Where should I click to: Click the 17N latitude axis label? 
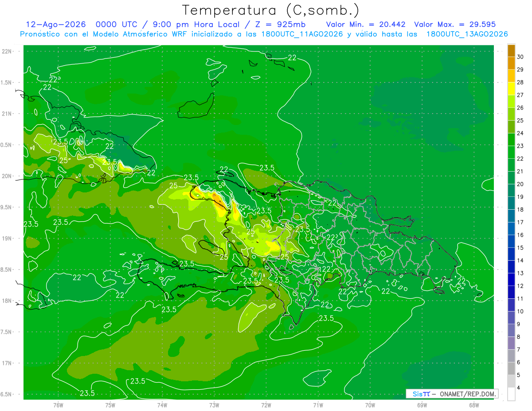(7, 363)
